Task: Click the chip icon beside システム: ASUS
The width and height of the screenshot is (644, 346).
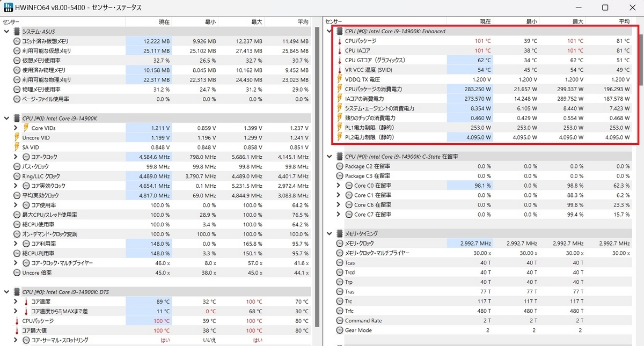Action: 17,32
